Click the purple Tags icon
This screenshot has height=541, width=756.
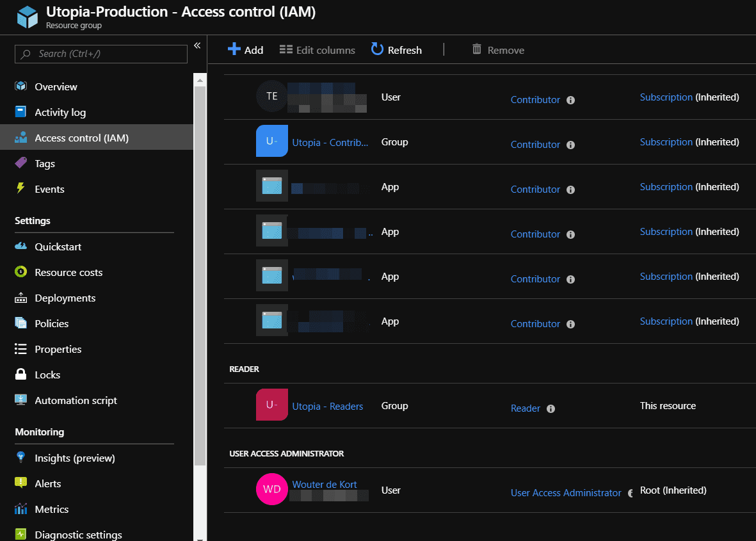pyautogui.click(x=20, y=163)
